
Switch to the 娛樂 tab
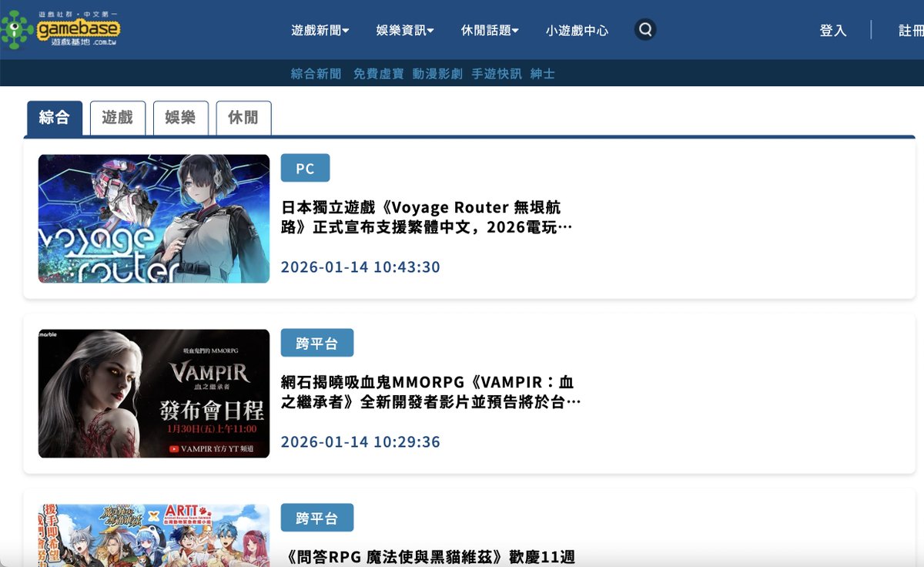click(180, 118)
